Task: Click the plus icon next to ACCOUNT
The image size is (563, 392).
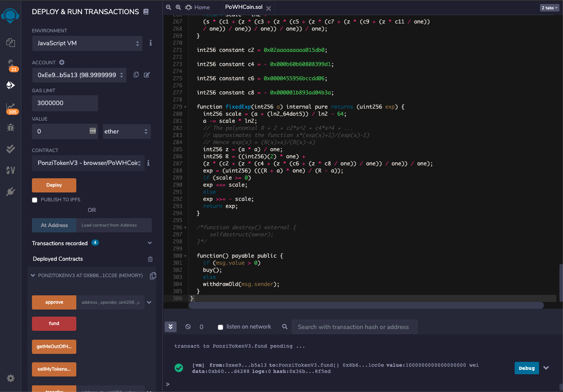Action: tap(62, 63)
